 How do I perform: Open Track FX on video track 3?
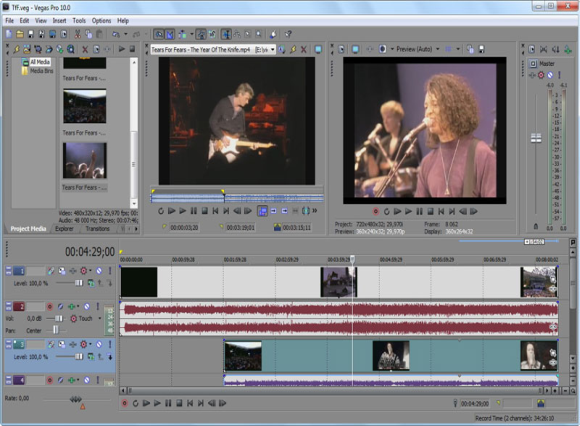tap(73, 344)
